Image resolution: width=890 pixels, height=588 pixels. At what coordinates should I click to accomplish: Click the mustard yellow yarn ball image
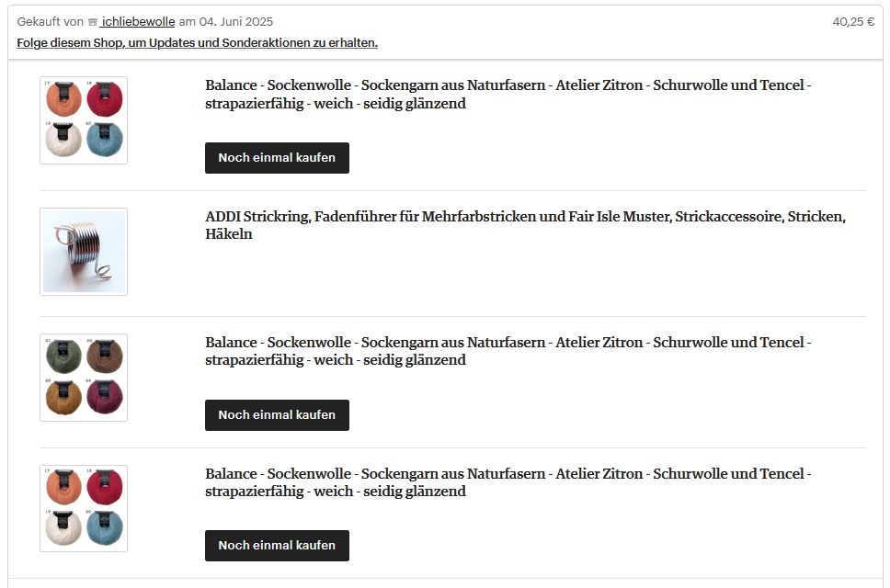63,398
